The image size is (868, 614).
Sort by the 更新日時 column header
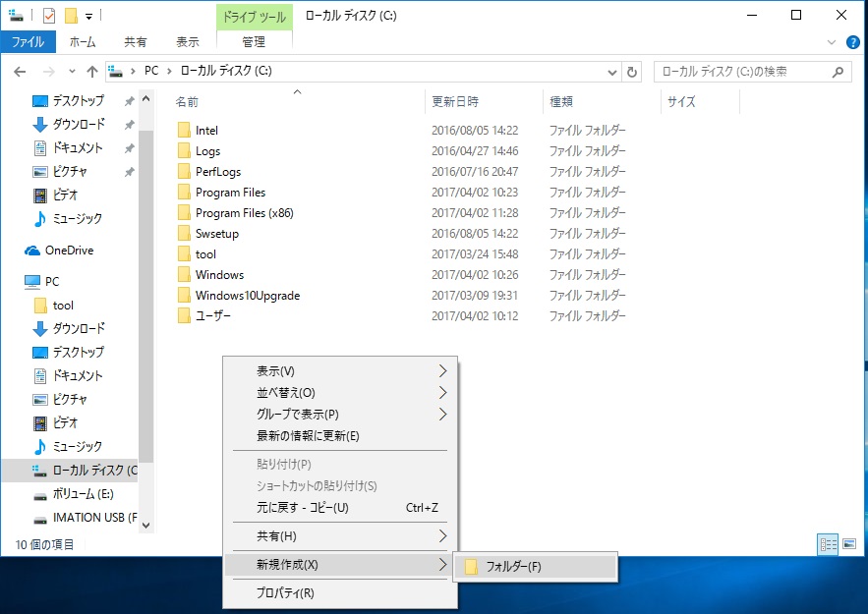455,101
